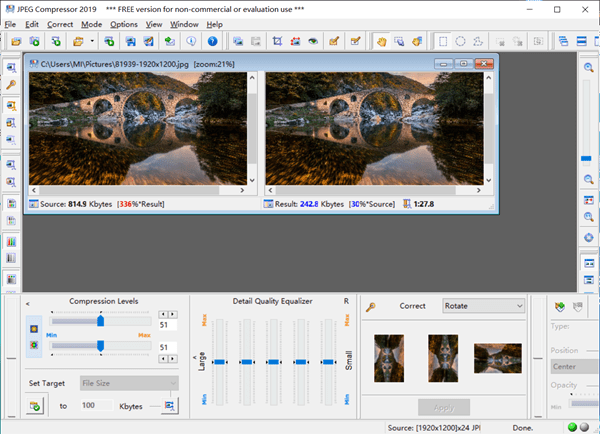Open the Window menu
The image size is (600, 434).
pos(184,24)
